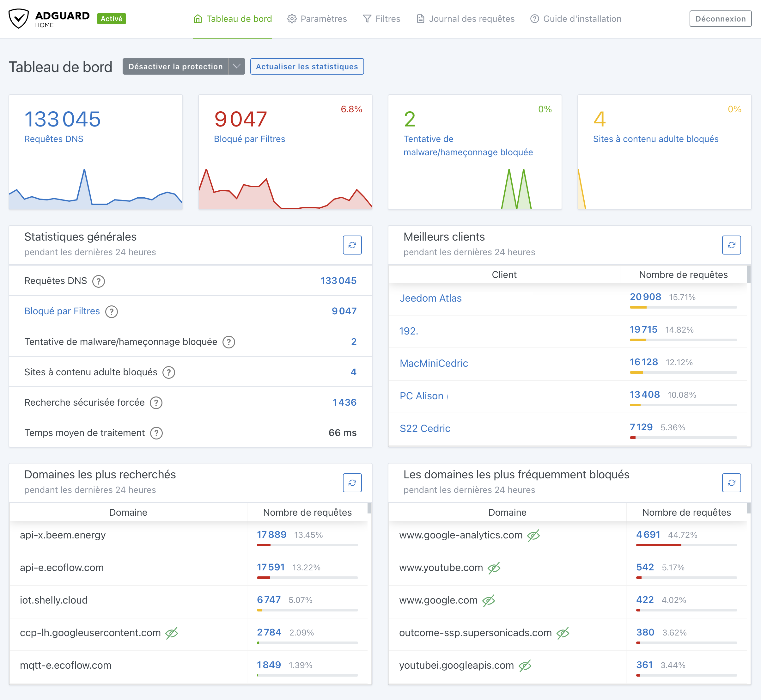Open client Jeedom Atlas
761x700 pixels.
pyautogui.click(x=430, y=298)
